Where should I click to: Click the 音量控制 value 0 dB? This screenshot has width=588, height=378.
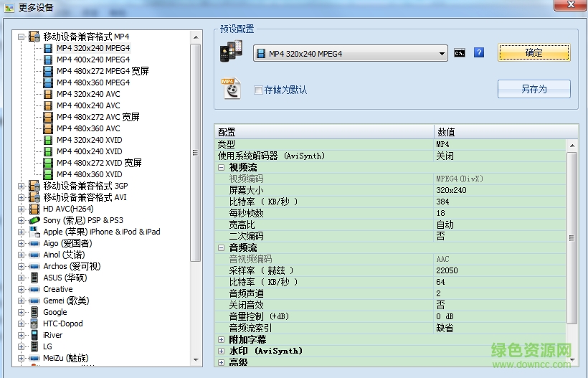click(x=445, y=316)
